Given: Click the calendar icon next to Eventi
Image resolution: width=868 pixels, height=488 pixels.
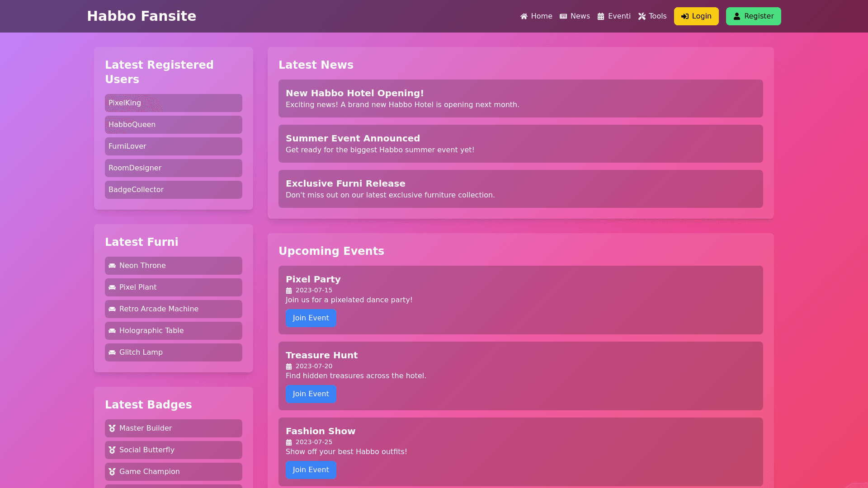Looking at the screenshot, I should click(601, 16).
